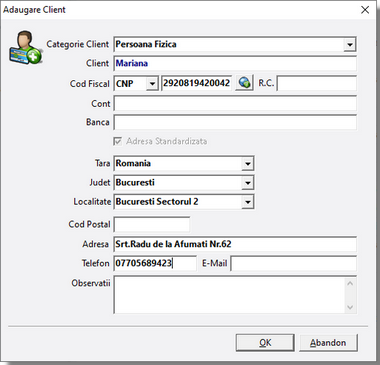Click the Observatii scrollbar up arrow
The height and width of the screenshot is (365, 380).
coord(350,283)
